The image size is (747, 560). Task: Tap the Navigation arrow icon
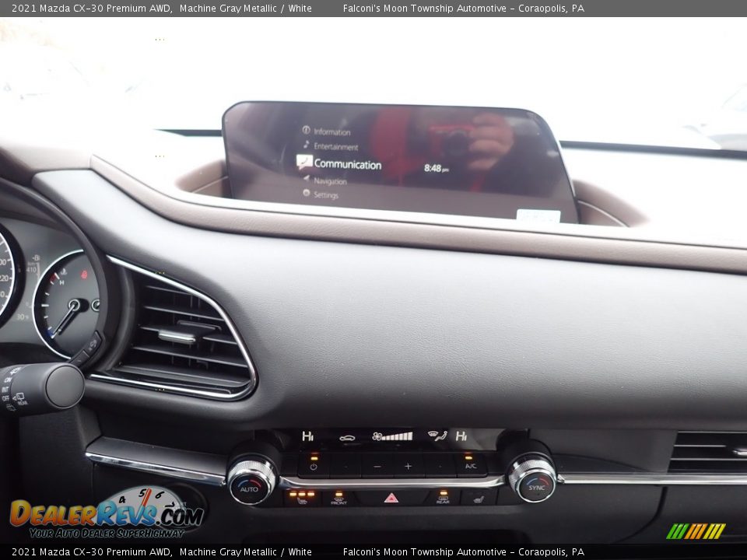click(x=307, y=179)
